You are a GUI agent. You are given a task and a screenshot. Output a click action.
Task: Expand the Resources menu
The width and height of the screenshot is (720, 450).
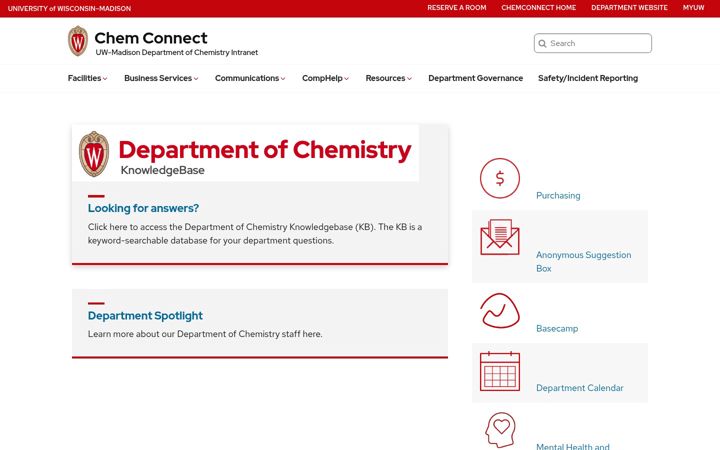click(x=388, y=78)
